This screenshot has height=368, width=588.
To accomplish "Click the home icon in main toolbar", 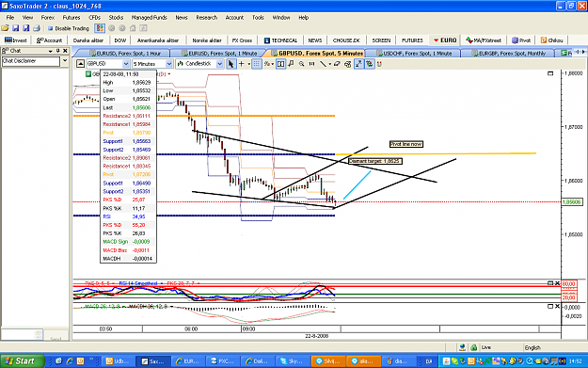I will (133, 28).
